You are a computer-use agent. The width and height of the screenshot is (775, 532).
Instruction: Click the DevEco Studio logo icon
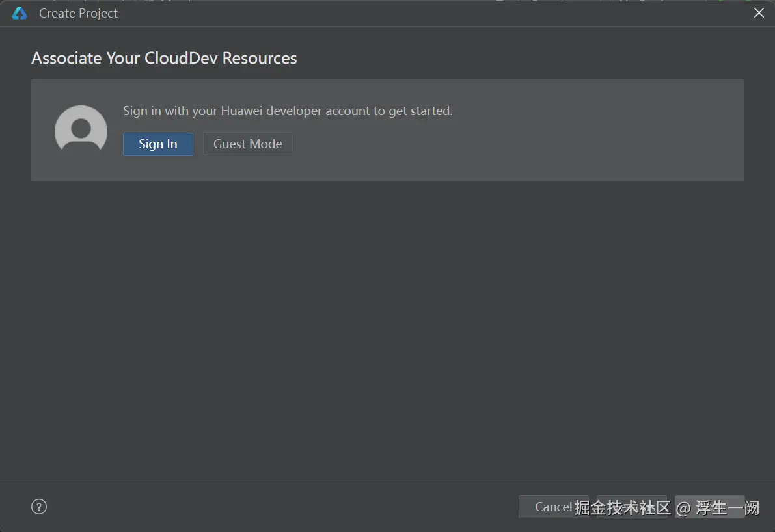[x=20, y=14]
